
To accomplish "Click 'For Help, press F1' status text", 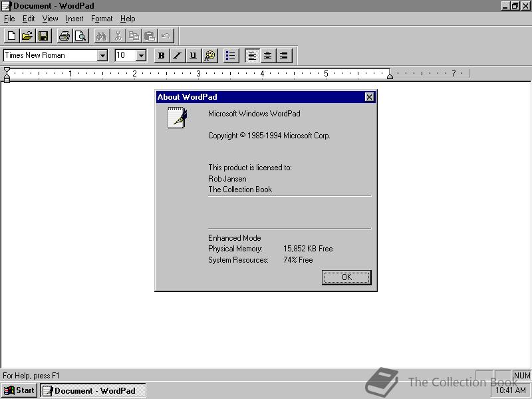I will [31, 376].
